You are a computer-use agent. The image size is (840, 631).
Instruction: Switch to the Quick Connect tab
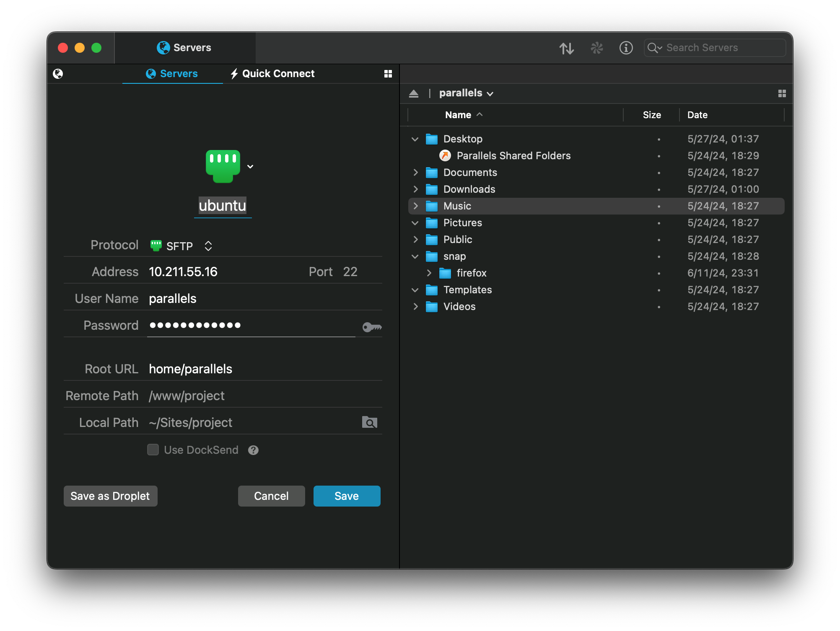pyautogui.click(x=272, y=74)
